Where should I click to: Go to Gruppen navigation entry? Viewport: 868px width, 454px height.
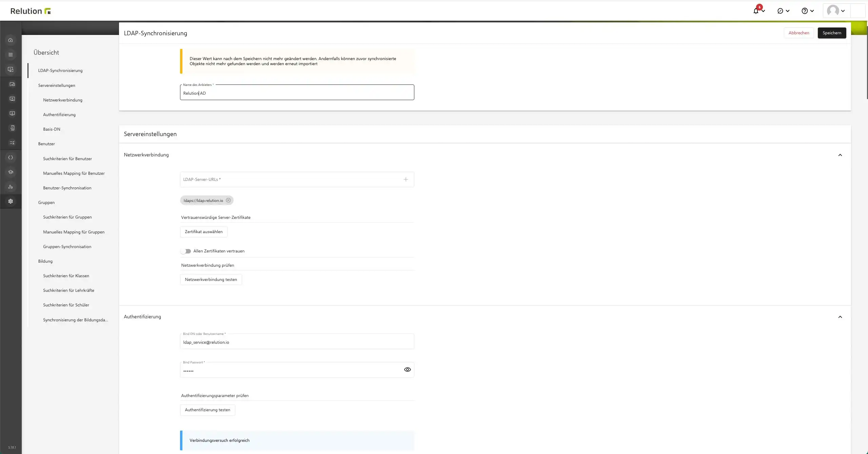pos(46,203)
